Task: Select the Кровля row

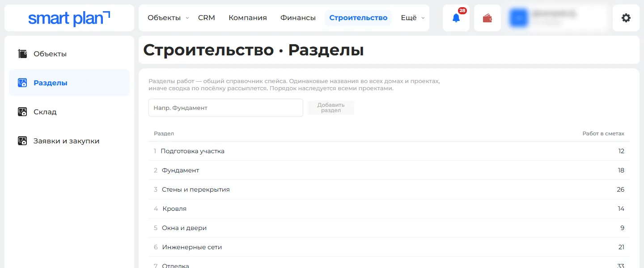Action: tap(389, 209)
